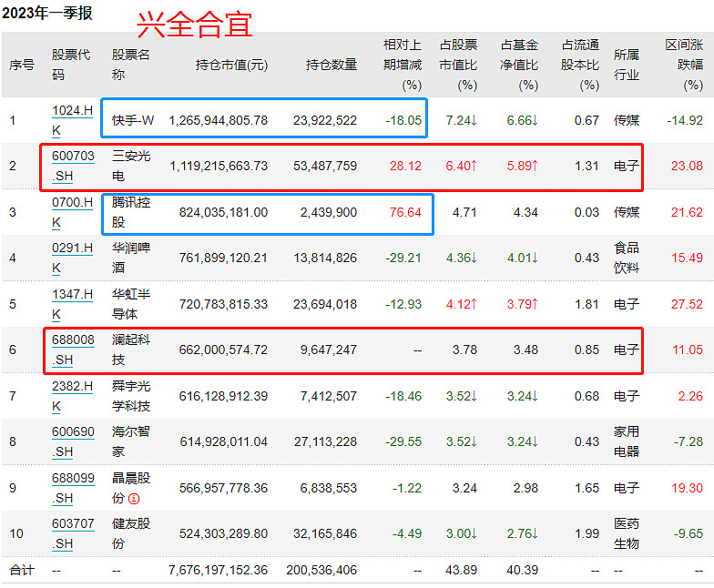The height and width of the screenshot is (588, 714).
Task: Open stock code link 0291.HK
Action: [73, 258]
